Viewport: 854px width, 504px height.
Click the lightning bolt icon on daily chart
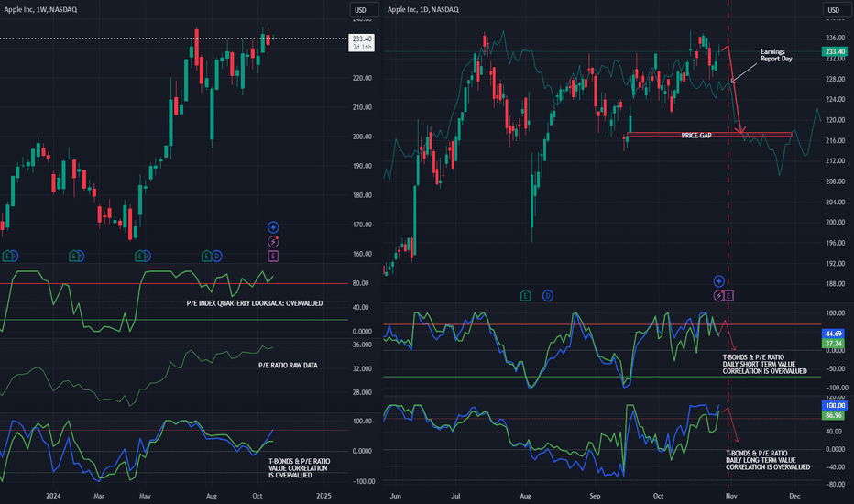point(719,296)
